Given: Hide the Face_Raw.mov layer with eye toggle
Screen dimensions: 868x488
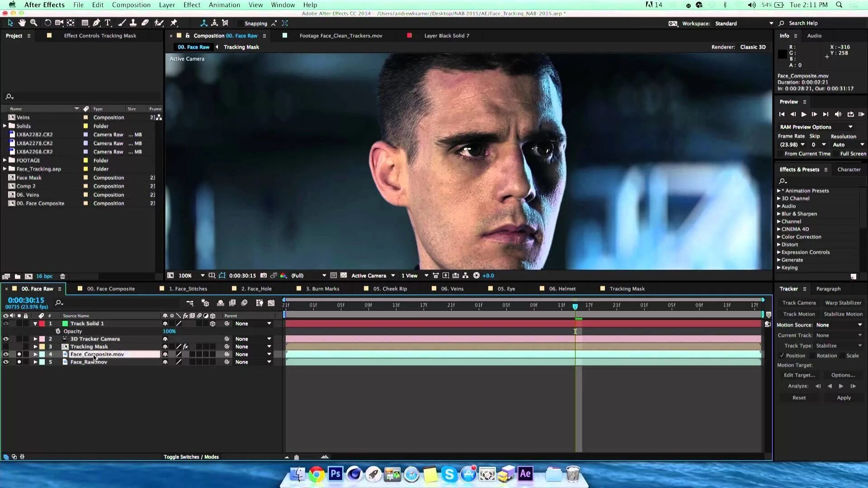Looking at the screenshot, I should pyautogui.click(x=6, y=362).
